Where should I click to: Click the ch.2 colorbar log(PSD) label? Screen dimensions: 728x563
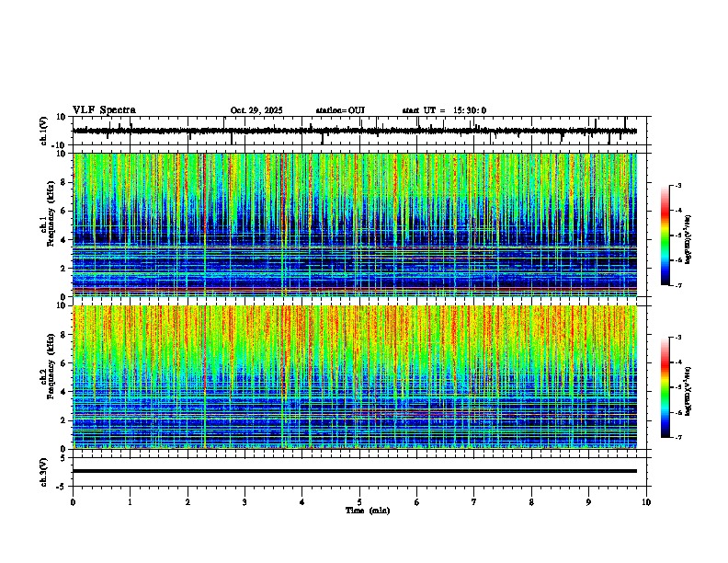coord(688,391)
